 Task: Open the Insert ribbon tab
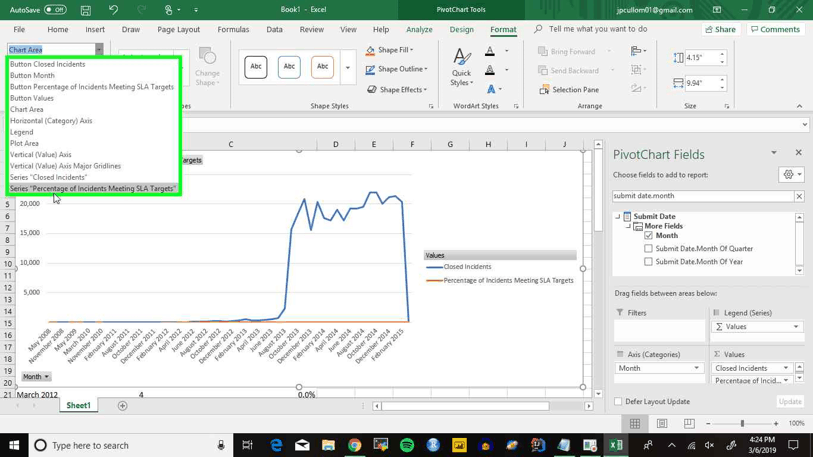pos(95,30)
